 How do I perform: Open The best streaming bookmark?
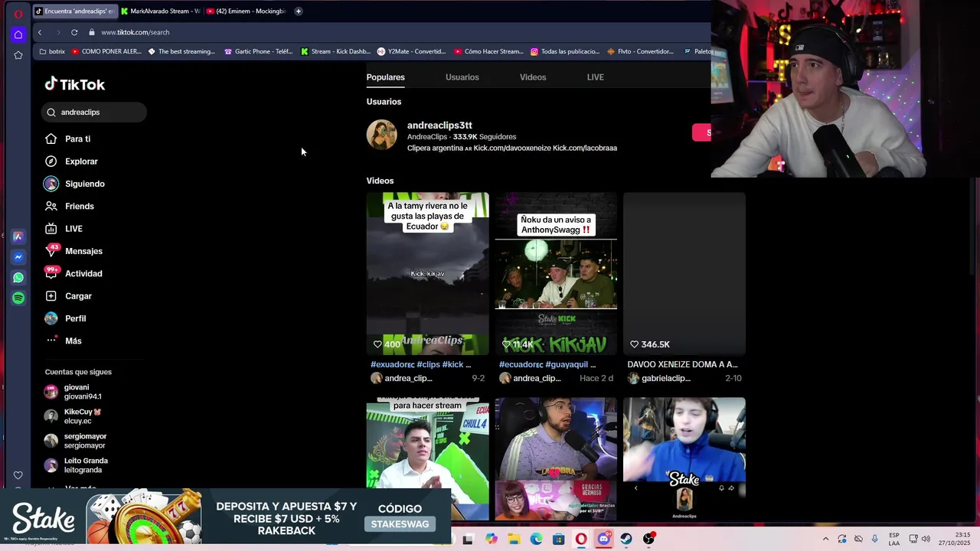click(181, 51)
